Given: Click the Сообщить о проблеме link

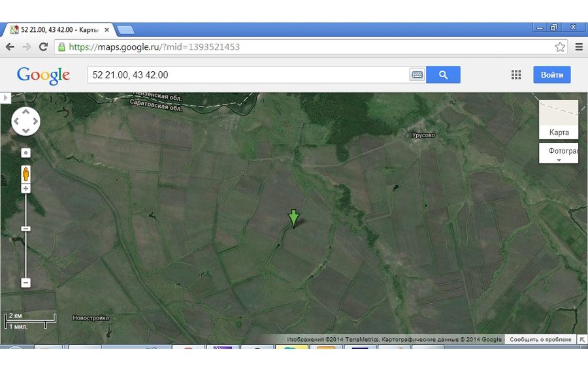Looking at the screenshot, I should [540, 340].
